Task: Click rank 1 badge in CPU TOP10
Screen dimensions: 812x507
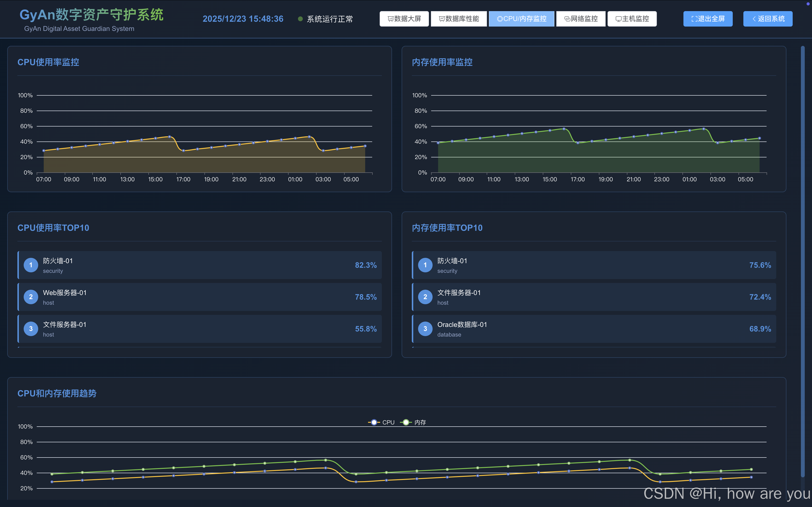Action: (x=31, y=265)
